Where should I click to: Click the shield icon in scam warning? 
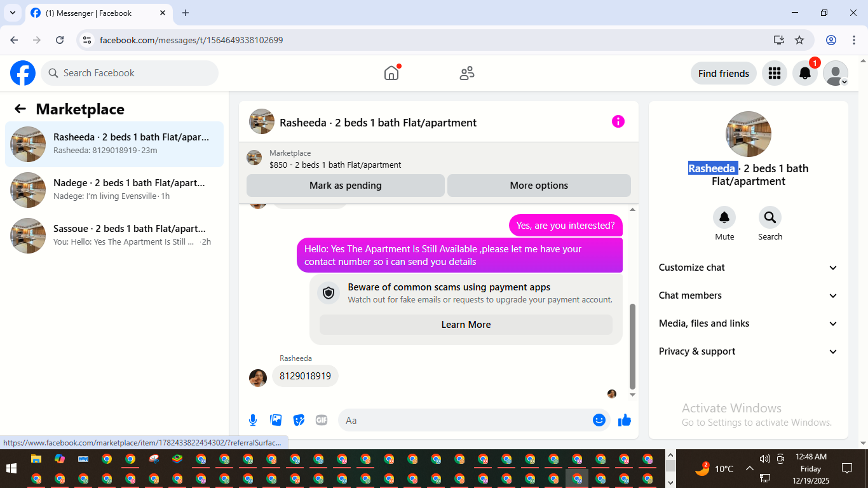(x=329, y=293)
